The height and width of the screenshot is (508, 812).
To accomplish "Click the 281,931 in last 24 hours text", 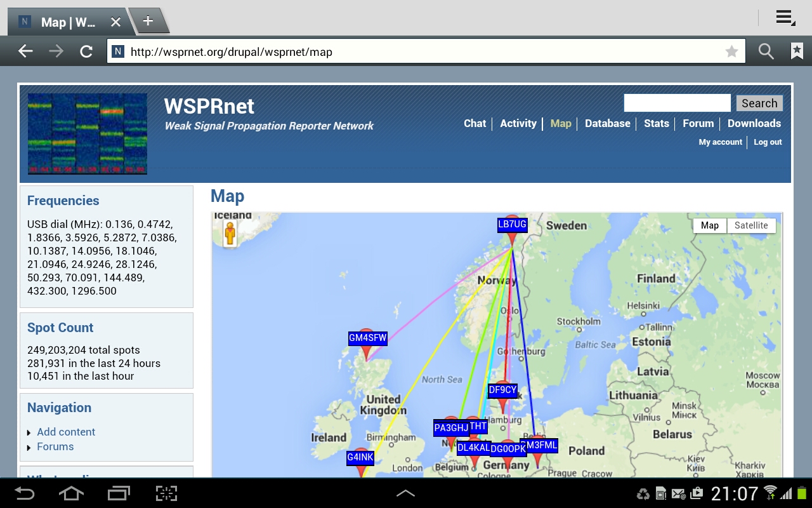I will [94, 363].
